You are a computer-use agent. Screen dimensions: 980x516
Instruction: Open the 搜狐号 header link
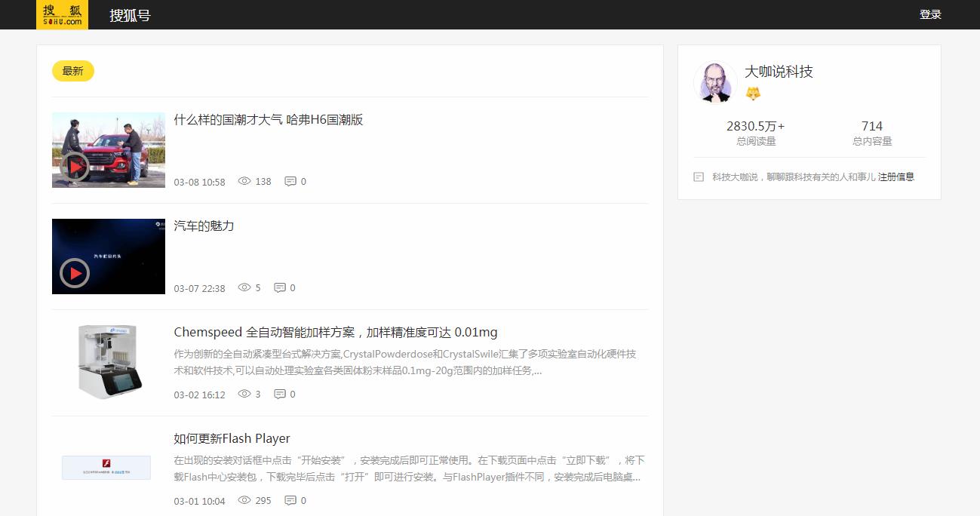point(130,15)
